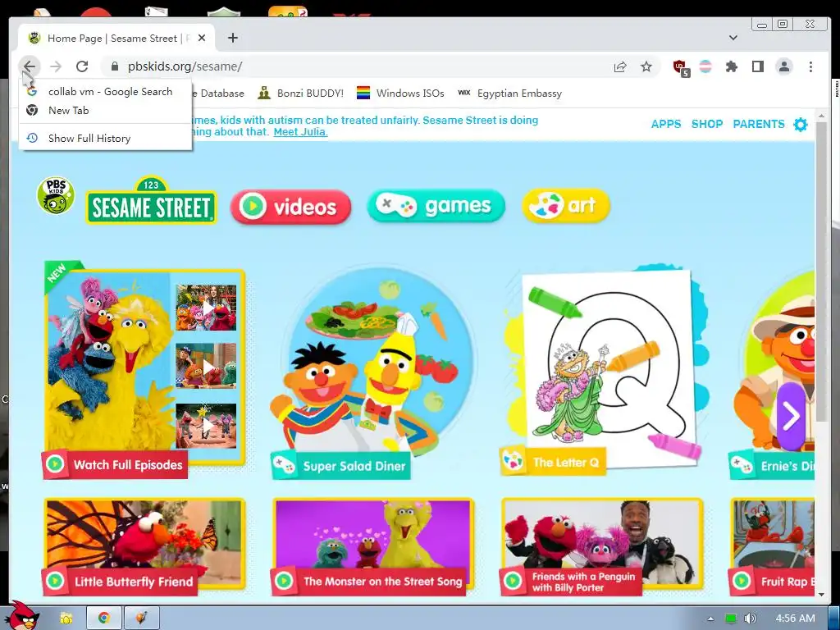The width and height of the screenshot is (840, 630).
Task: Play the bottom small episode video thumbnail
Action: click(x=206, y=426)
